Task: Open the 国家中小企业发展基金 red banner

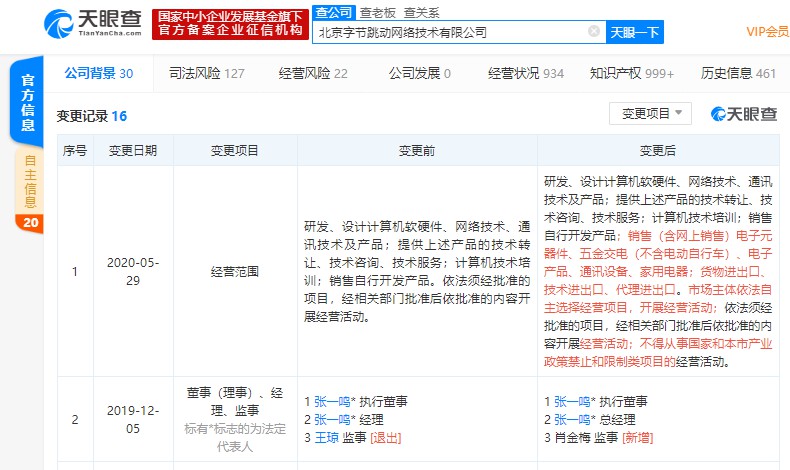Action: click(x=230, y=24)
